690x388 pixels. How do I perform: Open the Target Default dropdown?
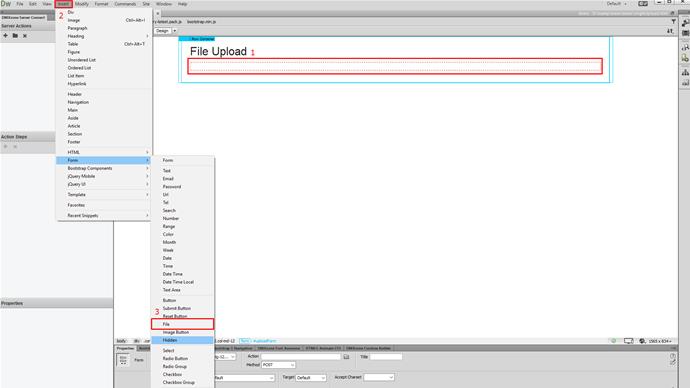point(311,377)
